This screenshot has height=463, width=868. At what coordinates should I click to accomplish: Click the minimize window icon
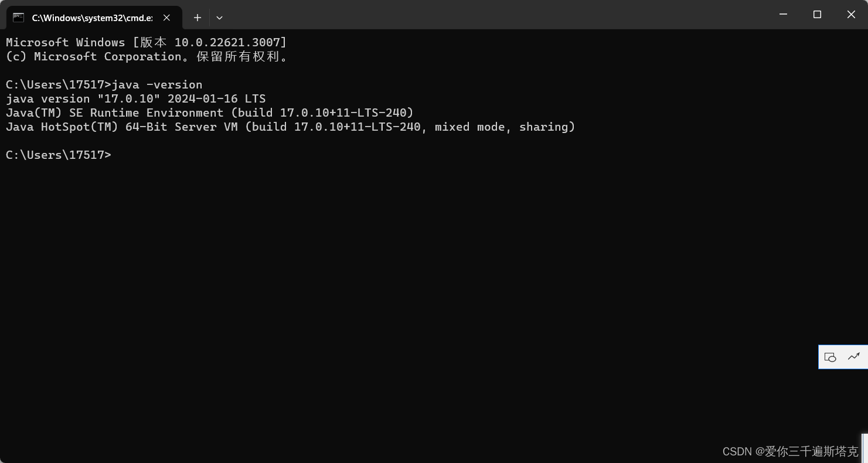coord(783,15)
